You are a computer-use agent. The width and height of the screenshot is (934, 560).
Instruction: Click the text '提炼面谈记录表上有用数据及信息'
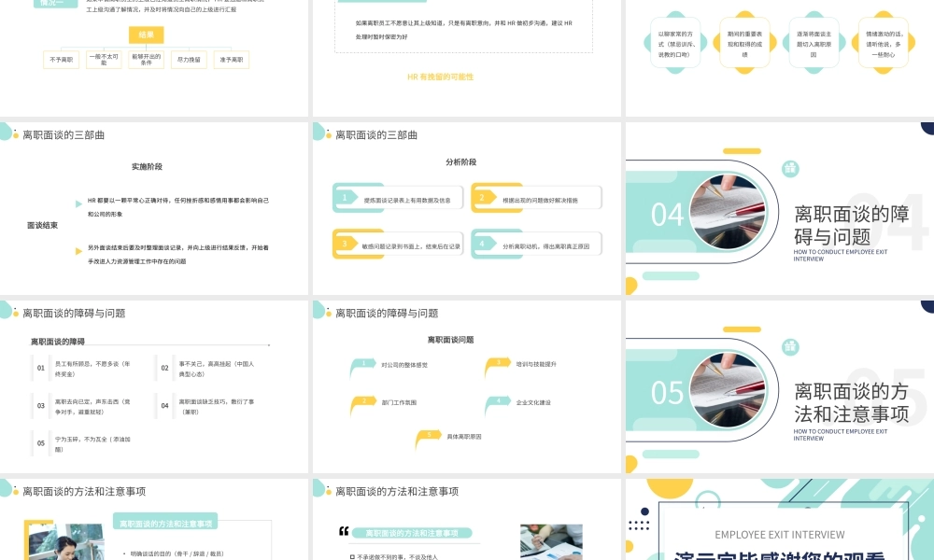click(x=407, y=201)
